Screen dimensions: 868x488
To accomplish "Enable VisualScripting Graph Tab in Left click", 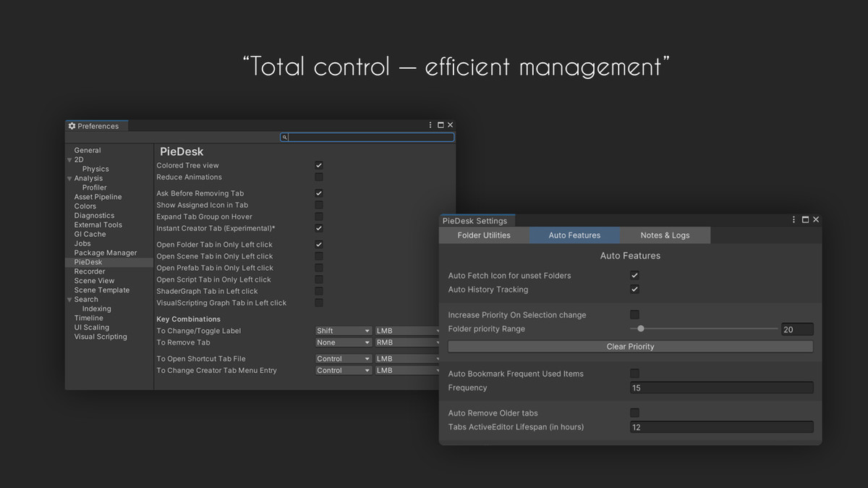I will pyautogui.click(x=319, y=303).
